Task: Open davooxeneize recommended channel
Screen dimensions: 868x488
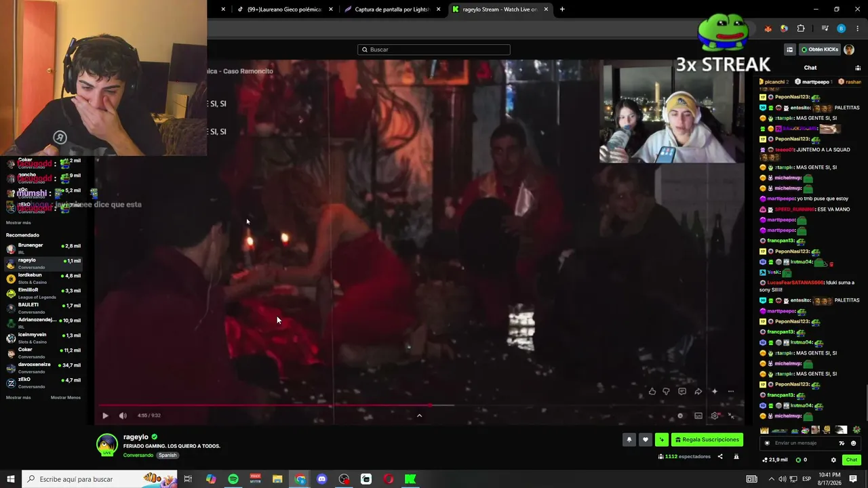Action: tap(43, 368)
